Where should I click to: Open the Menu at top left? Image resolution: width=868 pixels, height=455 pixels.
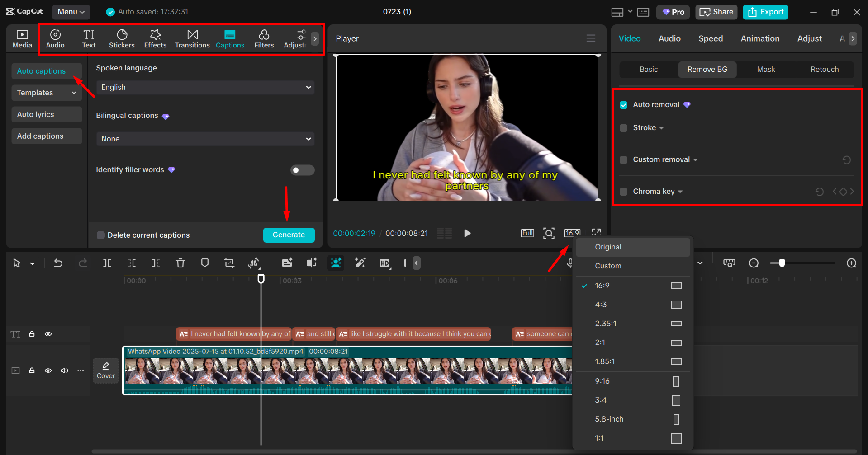point(71,12)
